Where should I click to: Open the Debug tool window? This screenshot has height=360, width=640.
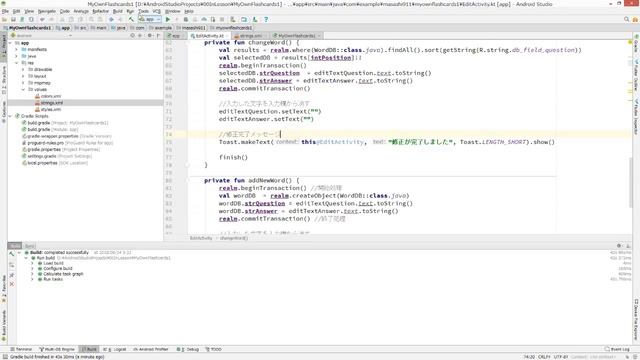click(x=188, y=349)
